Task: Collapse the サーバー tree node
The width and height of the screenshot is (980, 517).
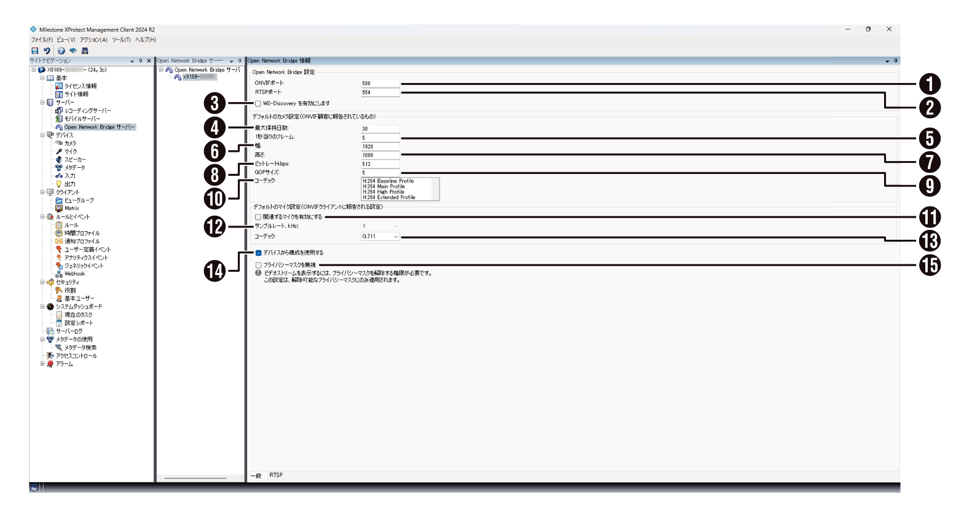Action: [x=42, y=102]
